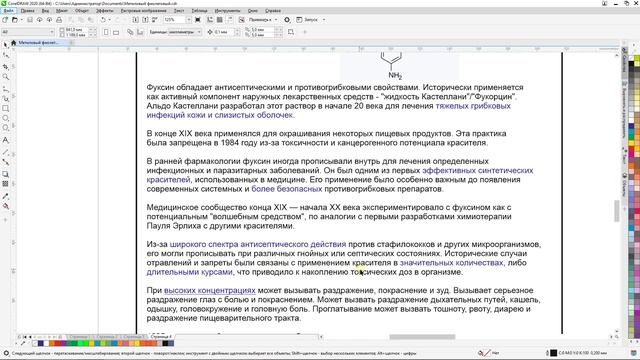The height and width of the screenshot is (360, 640).
Task: Open the Эффекты menu
Action: coord(105,11)
